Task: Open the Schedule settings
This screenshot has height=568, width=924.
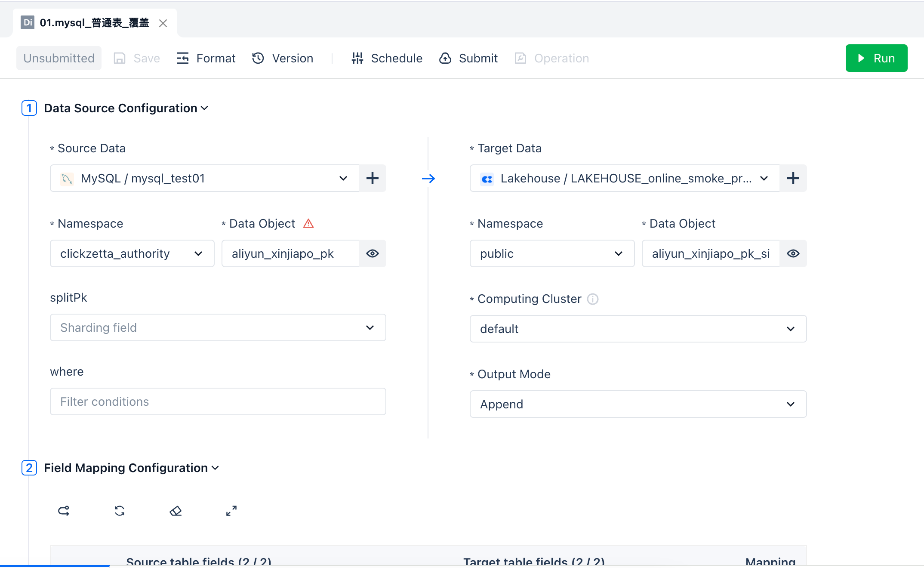Action: 387,58
